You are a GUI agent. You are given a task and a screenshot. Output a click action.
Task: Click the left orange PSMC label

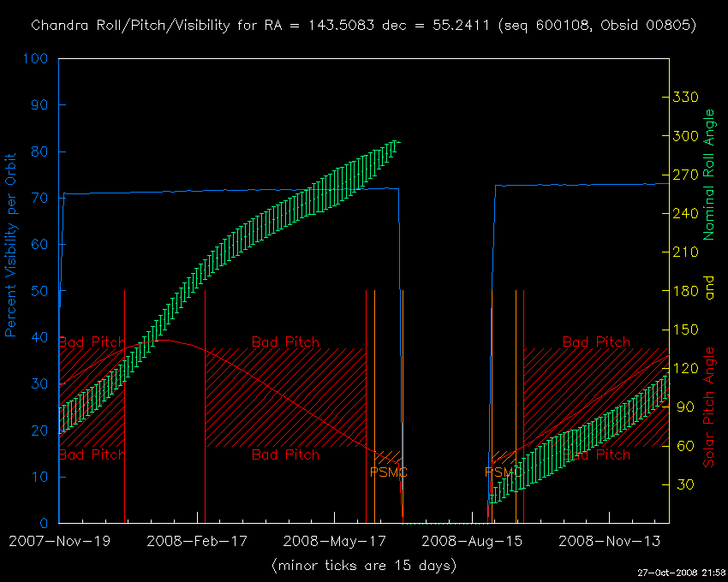388,472
